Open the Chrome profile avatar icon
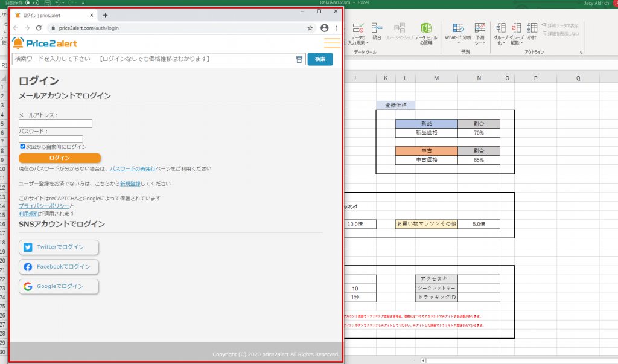Screen dimensions: 618x364 point(325,28)
